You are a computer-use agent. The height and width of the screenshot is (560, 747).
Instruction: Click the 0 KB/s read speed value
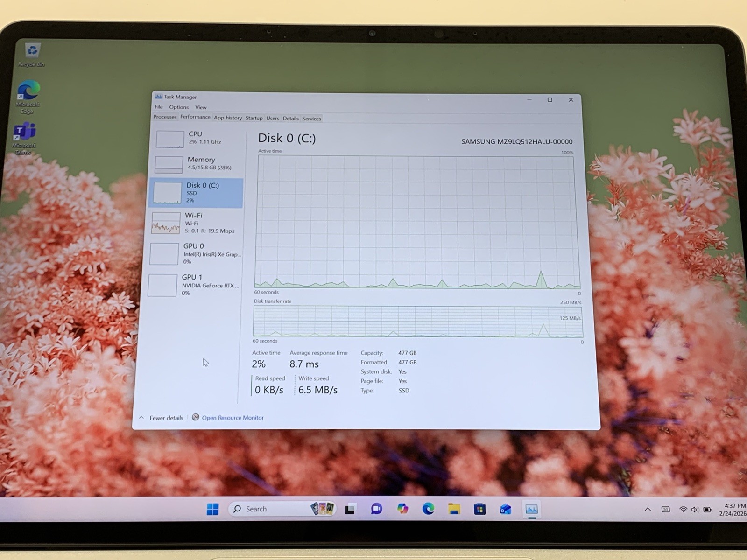point(269,390)
